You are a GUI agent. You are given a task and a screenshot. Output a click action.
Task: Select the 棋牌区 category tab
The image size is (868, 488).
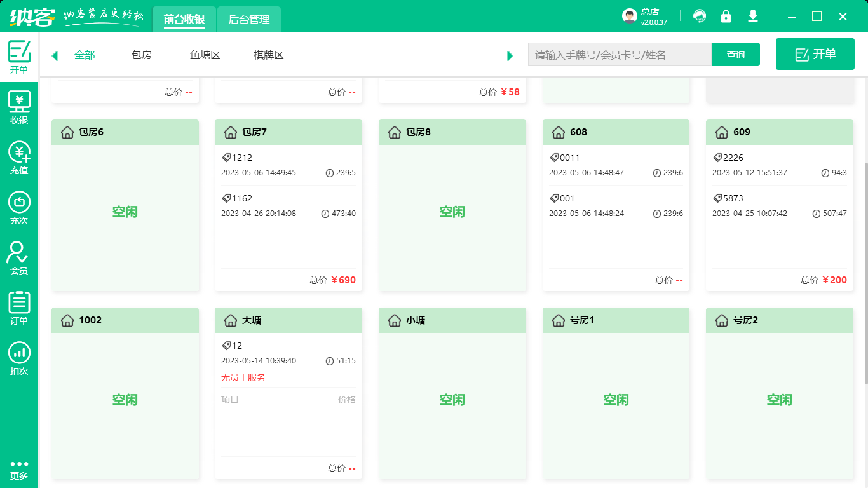pos(269,55)
